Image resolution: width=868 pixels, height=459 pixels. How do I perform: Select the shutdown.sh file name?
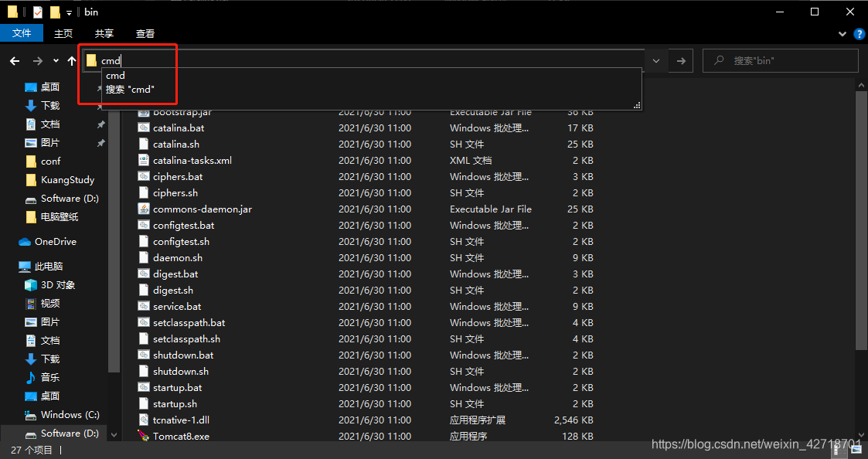(181, 371)
